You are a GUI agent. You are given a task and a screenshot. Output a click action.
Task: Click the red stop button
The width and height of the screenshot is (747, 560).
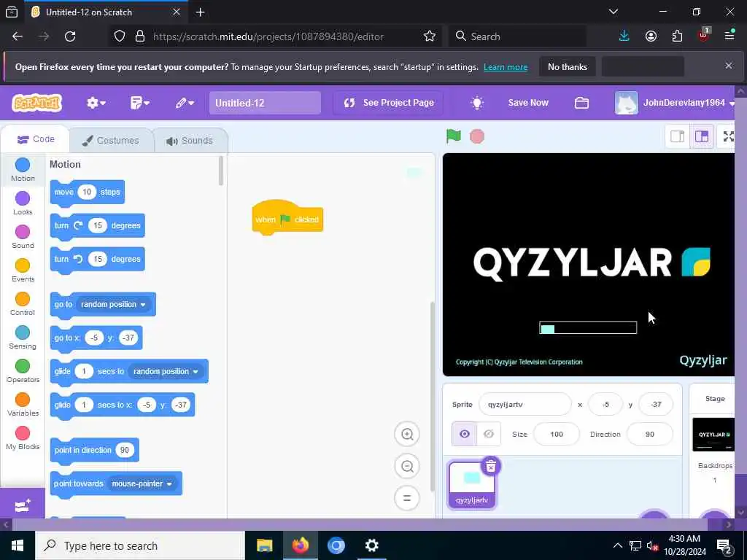click(477, 136)
